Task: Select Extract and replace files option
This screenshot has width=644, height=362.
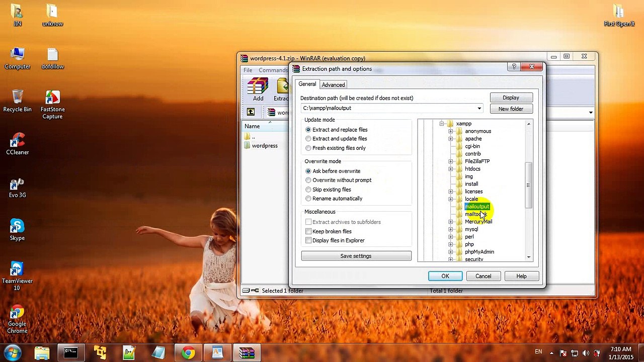Action: pyautogui.click(x=336, y=130)
